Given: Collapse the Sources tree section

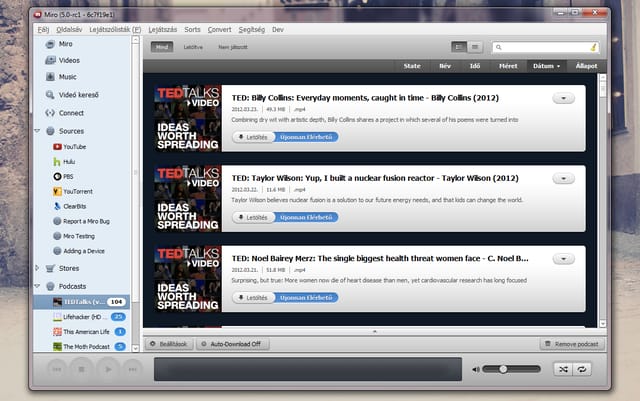Looking at the screenshot, I should point(37,131).
